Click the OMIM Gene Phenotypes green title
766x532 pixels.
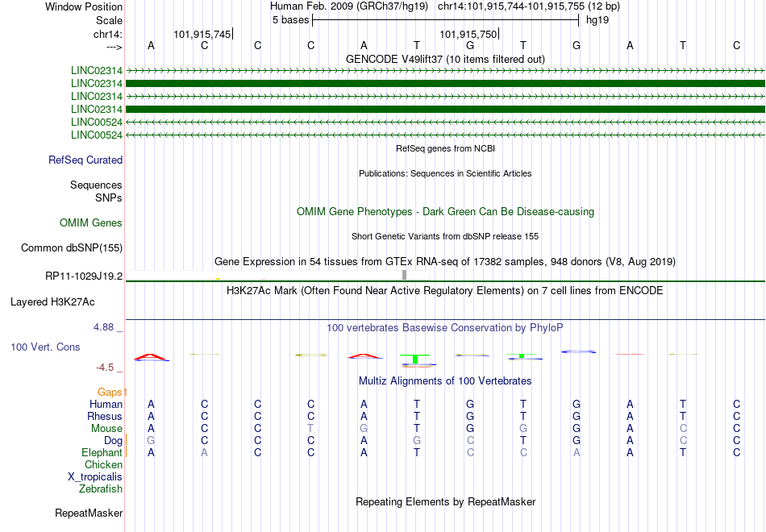445,211
